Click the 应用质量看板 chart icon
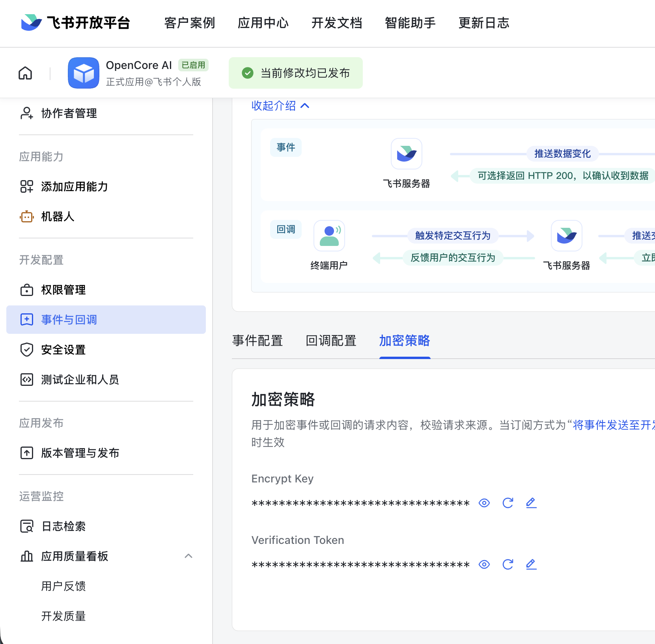The height and width of the screenshot is (644, 655). 26,556
